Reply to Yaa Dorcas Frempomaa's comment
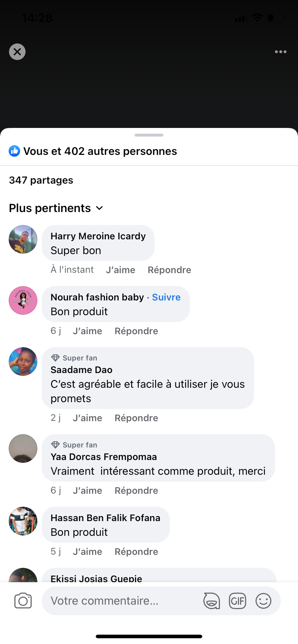Screen dimensions: 298x644 coord(136,491)
